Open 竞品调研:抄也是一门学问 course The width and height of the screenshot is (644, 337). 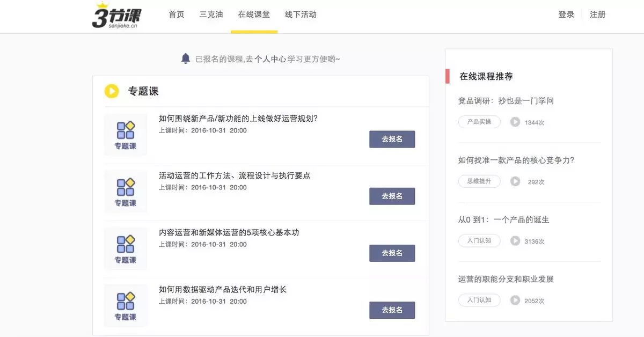click(506, 101)
